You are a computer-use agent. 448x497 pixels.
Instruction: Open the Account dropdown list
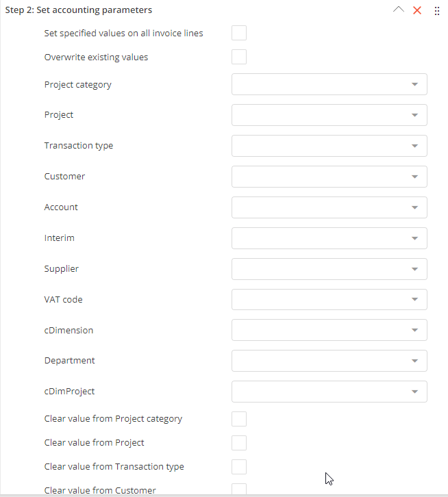click(x=414, y=207)
